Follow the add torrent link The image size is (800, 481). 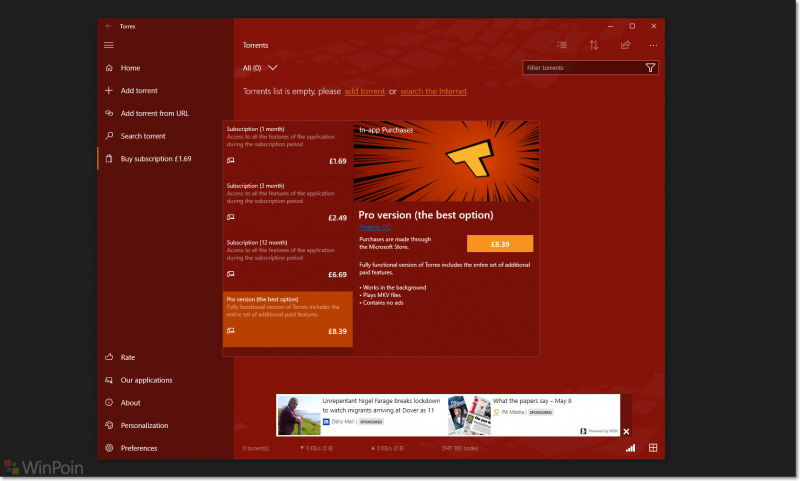(364, 91)
